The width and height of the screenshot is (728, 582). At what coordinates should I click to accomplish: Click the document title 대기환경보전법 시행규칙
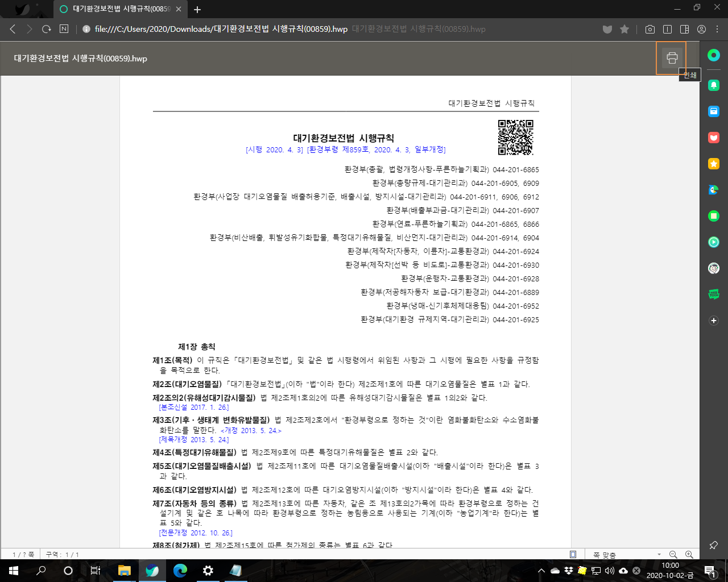pos(344,138)
